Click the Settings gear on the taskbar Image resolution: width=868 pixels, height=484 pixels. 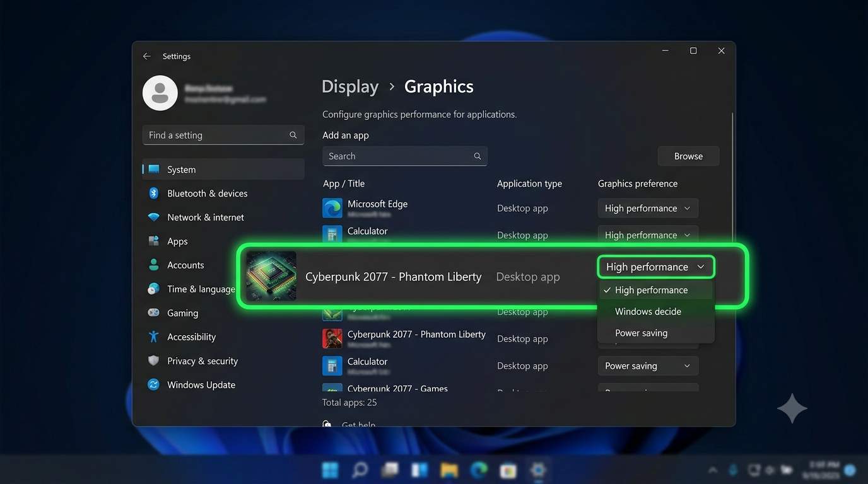pos(538,470)
